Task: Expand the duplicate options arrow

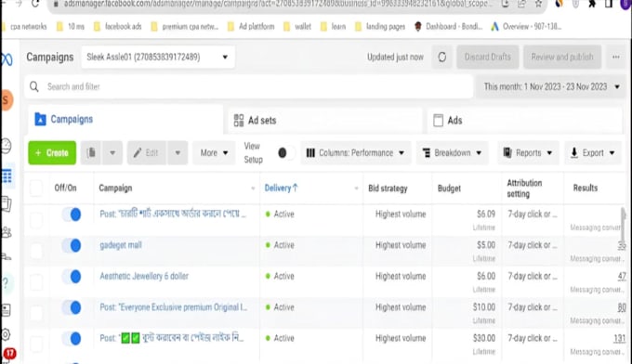Action: click(112, 152)
